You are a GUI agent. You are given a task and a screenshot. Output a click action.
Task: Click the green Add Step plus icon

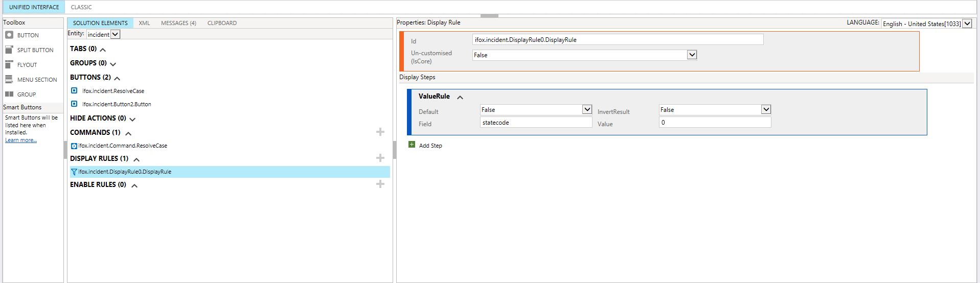412,145
